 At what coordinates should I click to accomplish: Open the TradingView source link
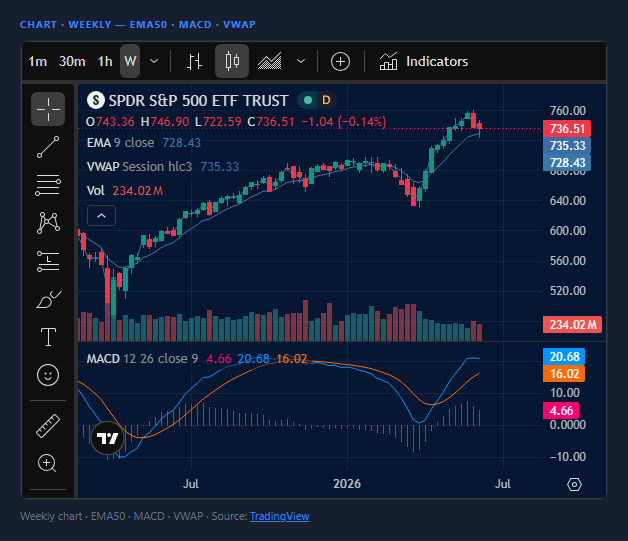pos(280,516)
